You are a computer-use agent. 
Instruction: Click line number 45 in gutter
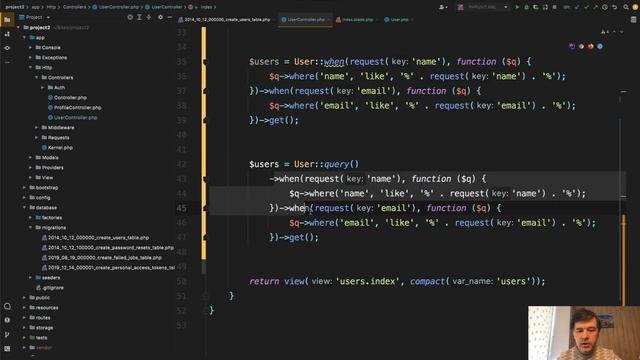[x=181, y=208]
